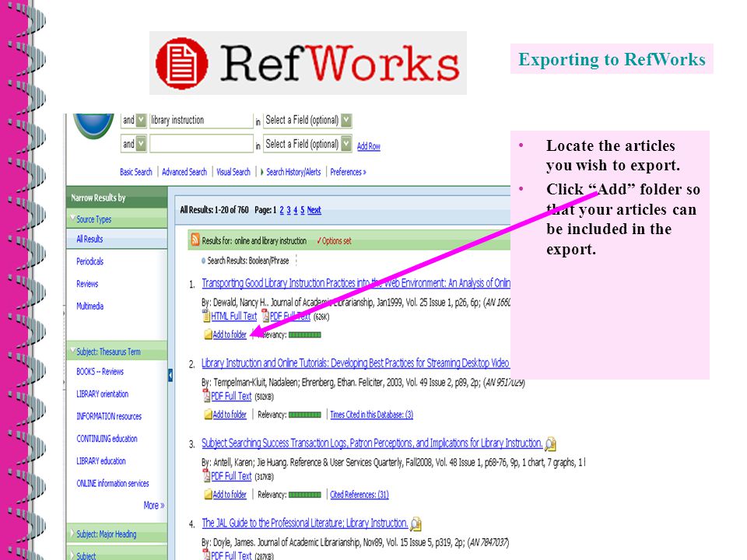
Task: Filter by INFORMATION resources term
Action: 109,415
